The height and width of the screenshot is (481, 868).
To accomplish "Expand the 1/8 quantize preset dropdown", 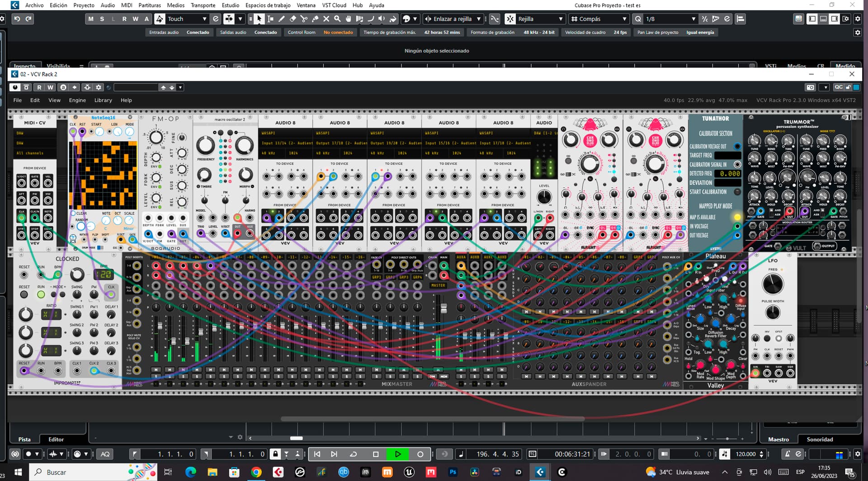I will tap(693, 19).
